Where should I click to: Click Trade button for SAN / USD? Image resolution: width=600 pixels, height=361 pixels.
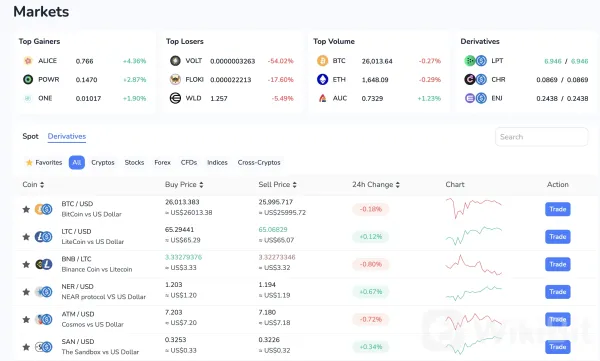click(558, 347)
